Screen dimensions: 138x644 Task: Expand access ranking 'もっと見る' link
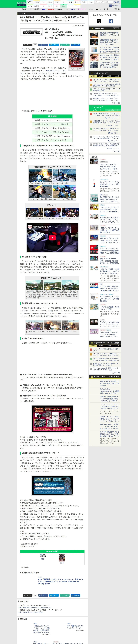(116, 103)
